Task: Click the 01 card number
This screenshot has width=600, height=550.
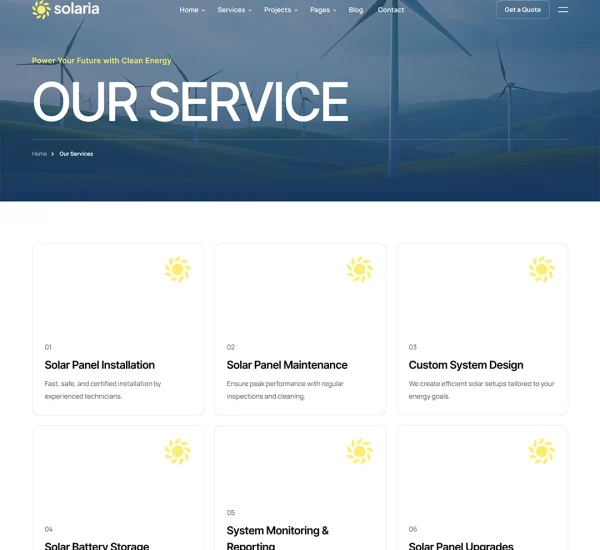Action: [x=48, y=347]
